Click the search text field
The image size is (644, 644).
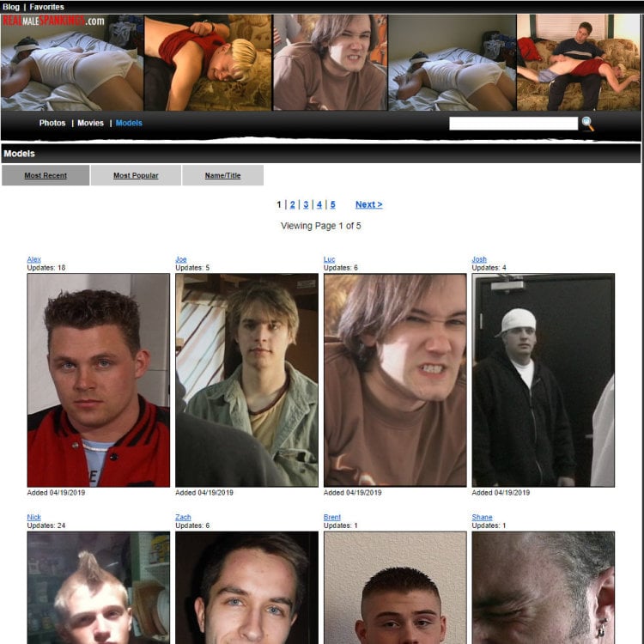pos(513,124)
